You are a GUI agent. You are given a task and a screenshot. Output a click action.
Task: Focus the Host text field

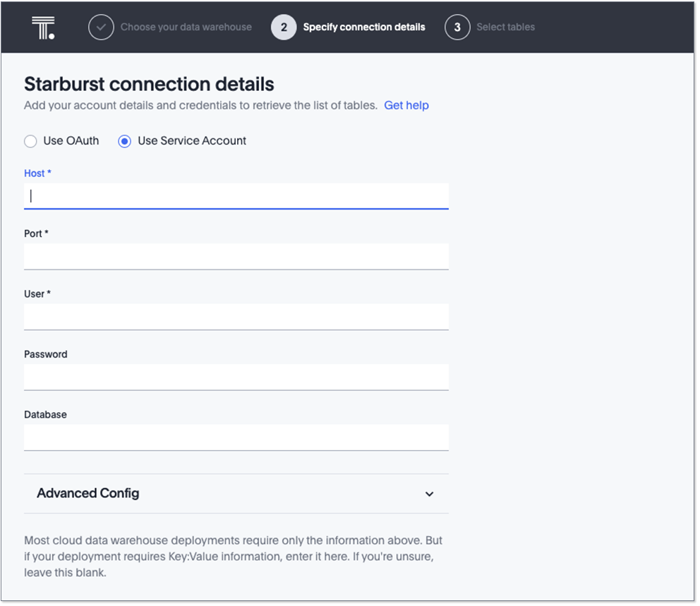[236, 196]
